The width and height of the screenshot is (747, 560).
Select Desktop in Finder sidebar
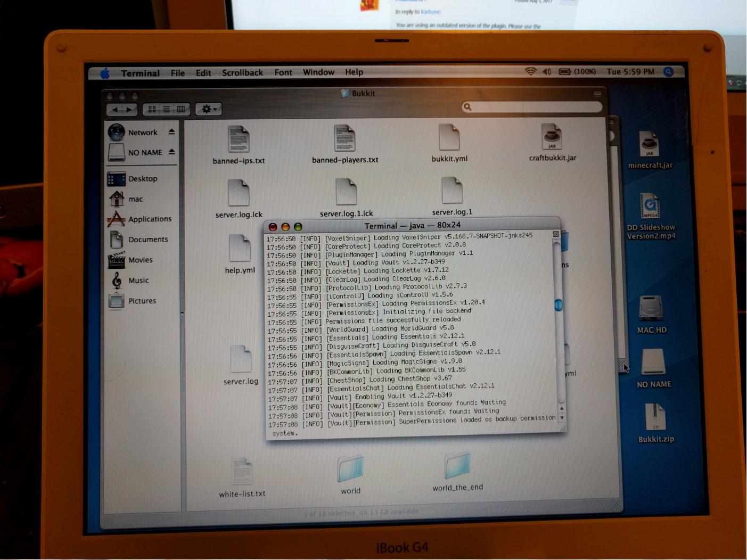133,179
